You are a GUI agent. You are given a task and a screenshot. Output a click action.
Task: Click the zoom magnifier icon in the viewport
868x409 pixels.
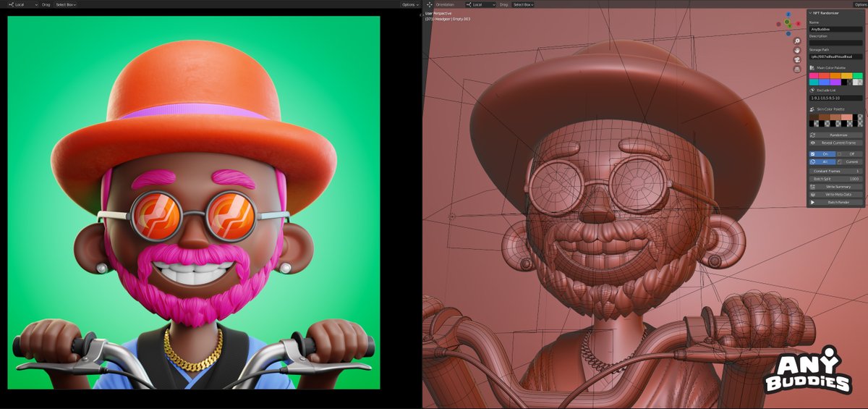coord(797,41)
